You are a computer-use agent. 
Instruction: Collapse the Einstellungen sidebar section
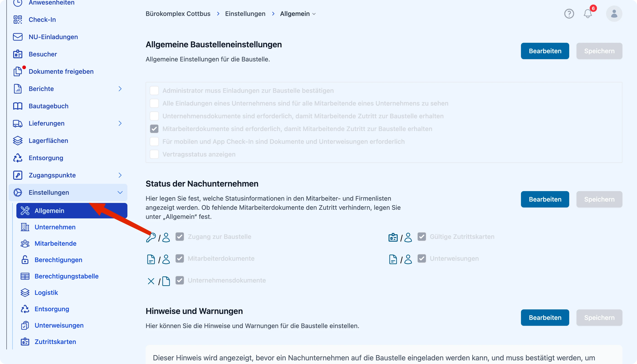[x=120, y=192]
